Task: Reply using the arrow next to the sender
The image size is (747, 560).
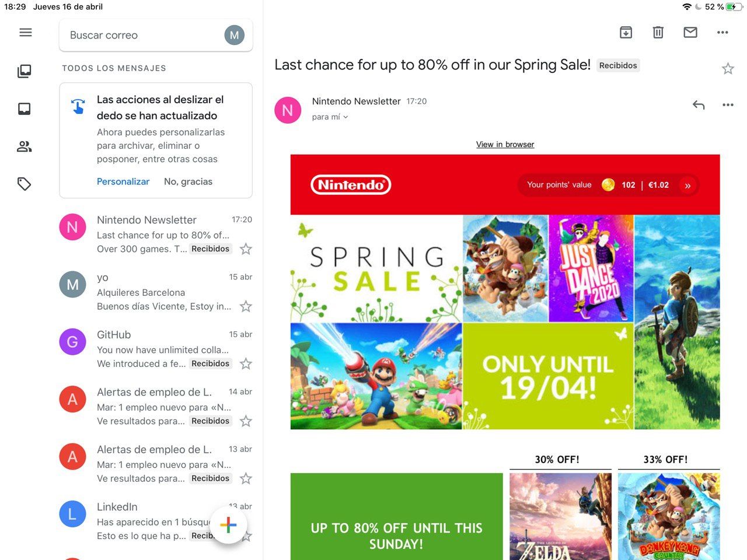Action: [699, 105]
